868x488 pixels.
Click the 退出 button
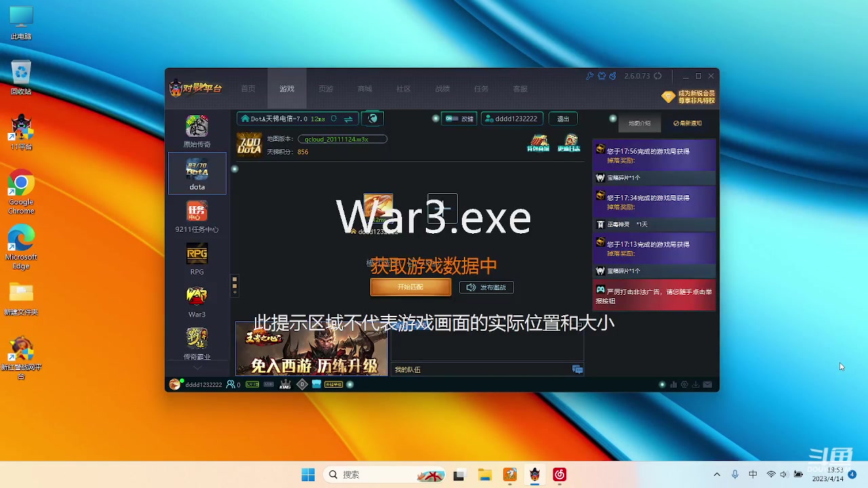coord(563,119)
